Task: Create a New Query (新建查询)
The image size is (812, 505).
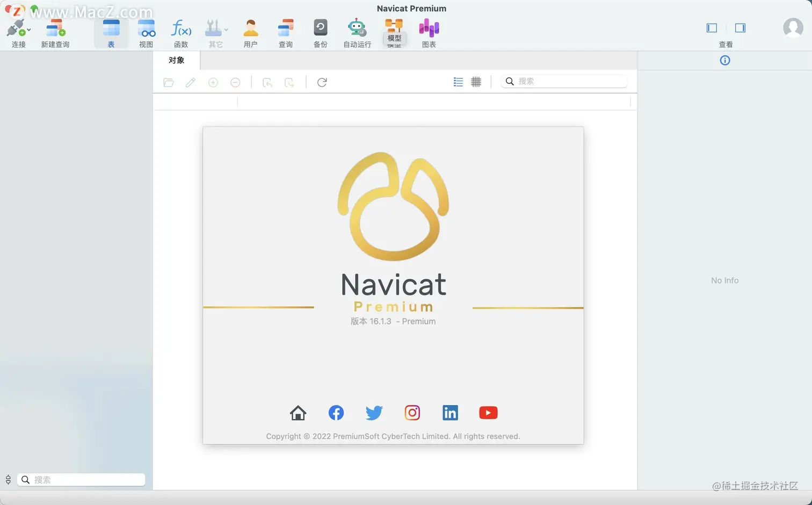Action: click(55, 33)
